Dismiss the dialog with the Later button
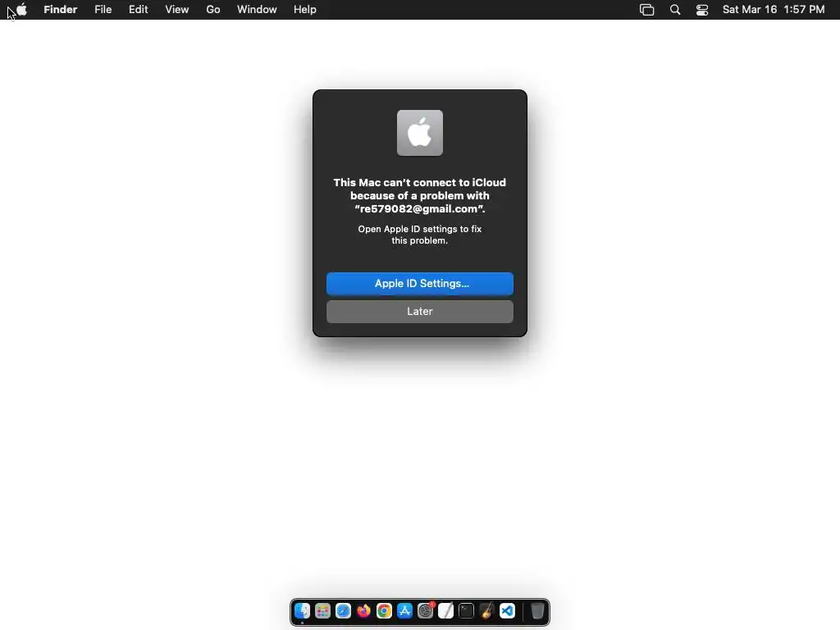 [420, 311]
